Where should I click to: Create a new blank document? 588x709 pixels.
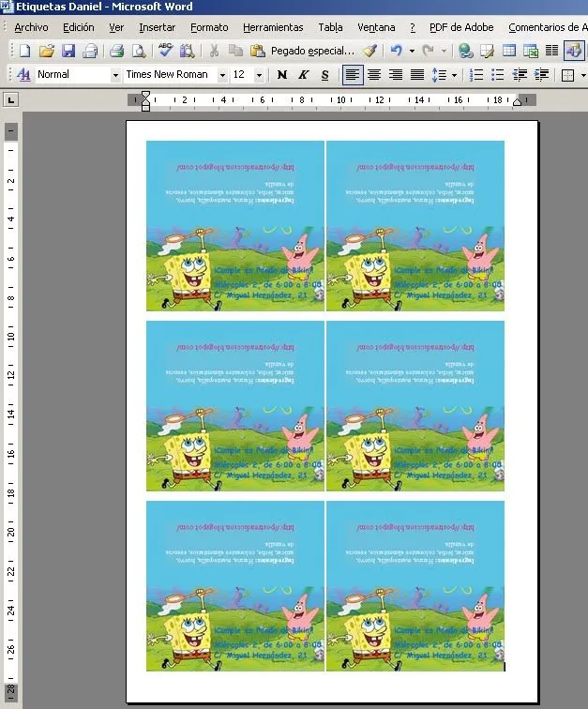pyautogui.click(x=25, y=51)
